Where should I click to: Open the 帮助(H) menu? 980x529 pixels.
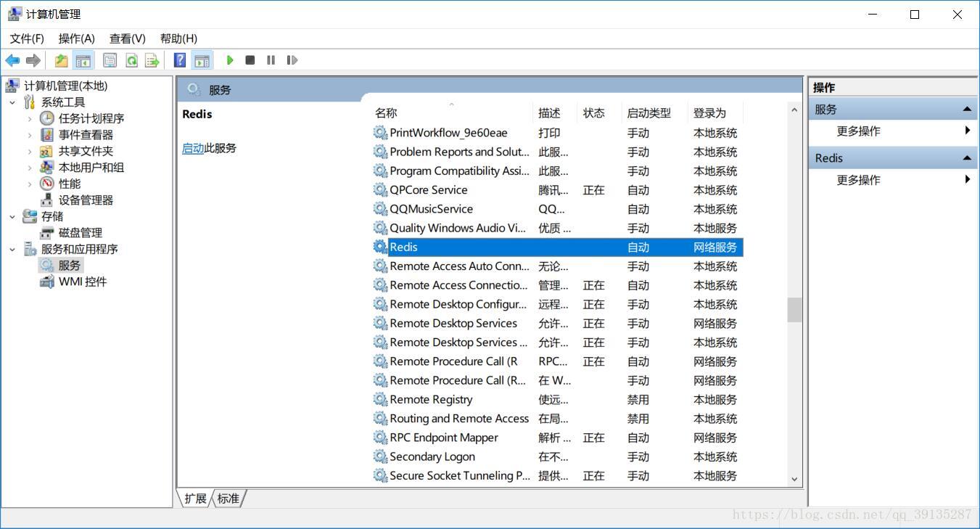[x=178, y=38]
